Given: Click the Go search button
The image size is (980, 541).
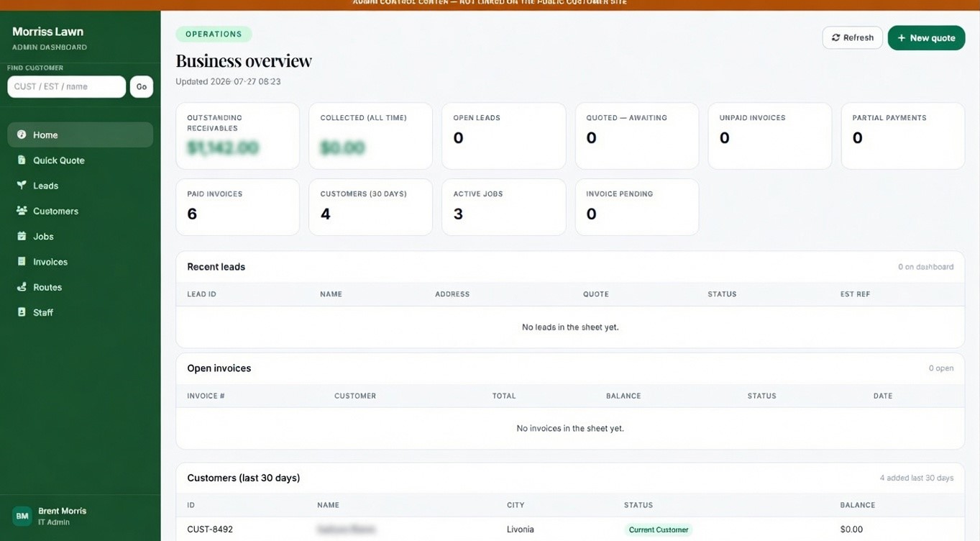Looking at the screenshot, I should point(142,86).
